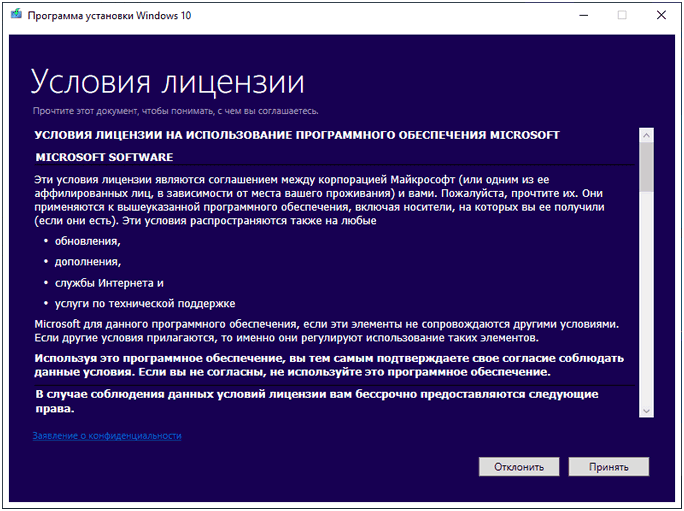The width and height of the screenshot is (684, 511).
Task: Click the license scrollbar up arrow
Action: click(x=646, y=135)
